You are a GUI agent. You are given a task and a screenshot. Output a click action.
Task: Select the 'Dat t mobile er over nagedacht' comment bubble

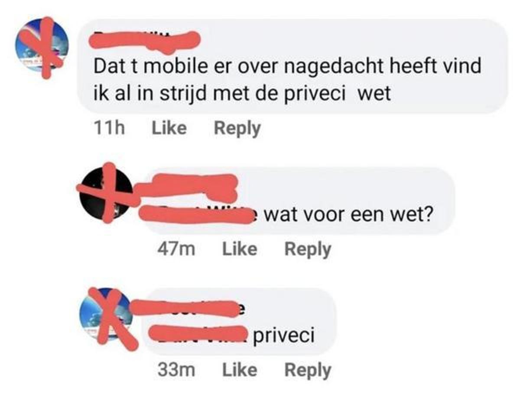[x=292, y=66]
